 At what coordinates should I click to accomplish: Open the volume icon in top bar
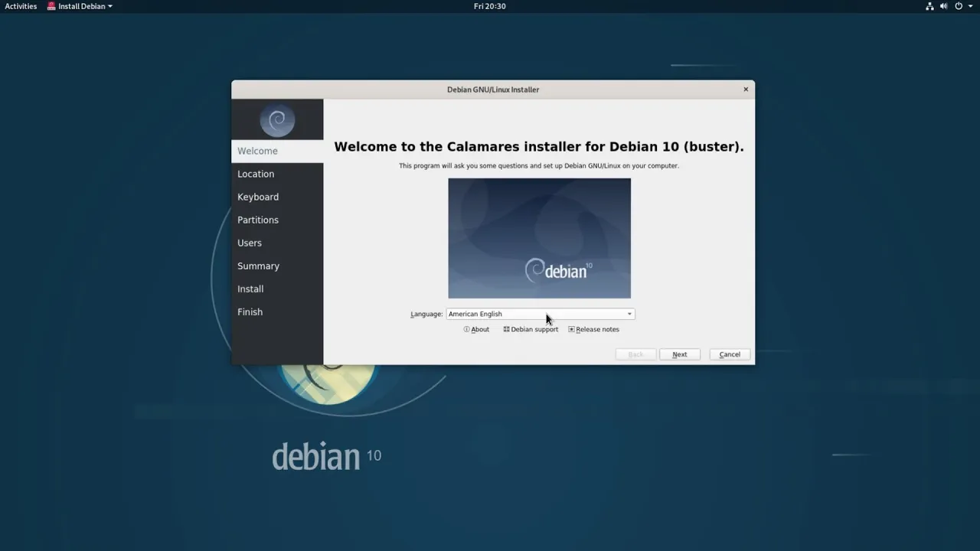tap(943, 6)
